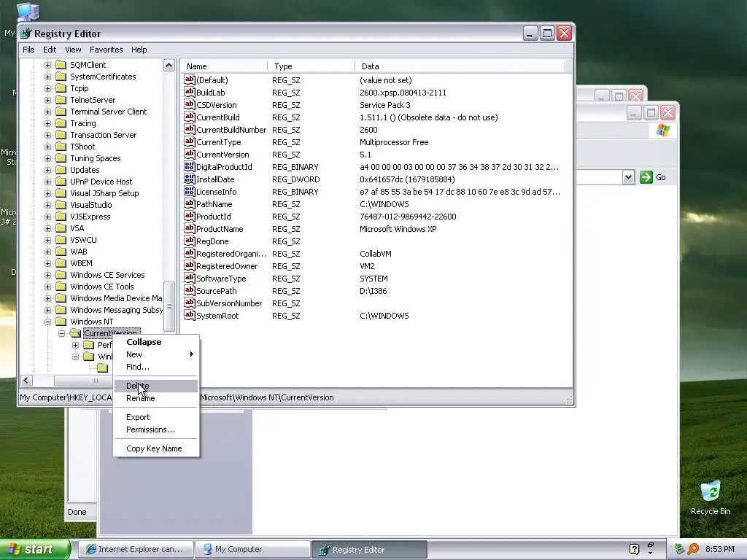Image resolution: width=747 pixels, height=560 pixels.
Task: Open the Recycle Bin desktop icon
Action: [x=711, y=492]
